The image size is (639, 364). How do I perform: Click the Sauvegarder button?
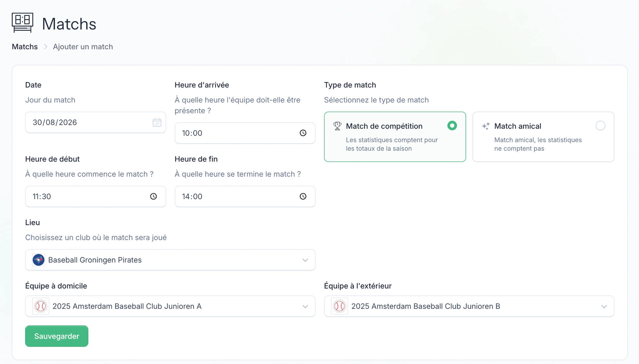click(57, 336)
